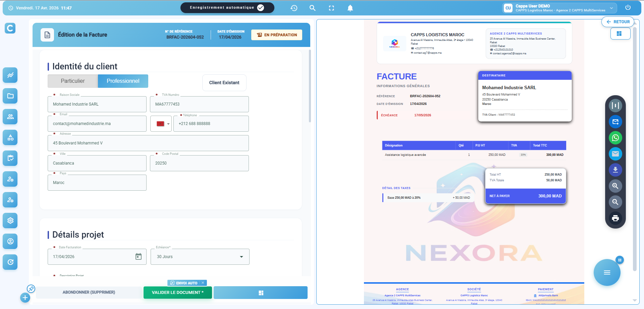This screenshot has height=309, width=644.
Task: Open the country flag phone code dropdown
Action: pos(161,124)
